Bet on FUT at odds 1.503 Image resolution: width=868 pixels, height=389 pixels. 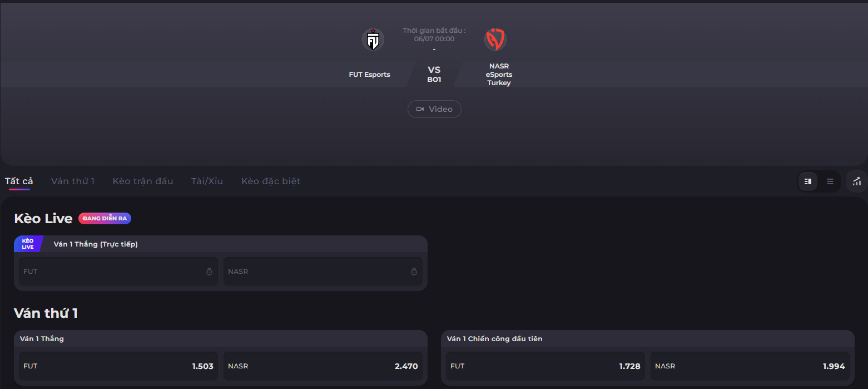118,366
